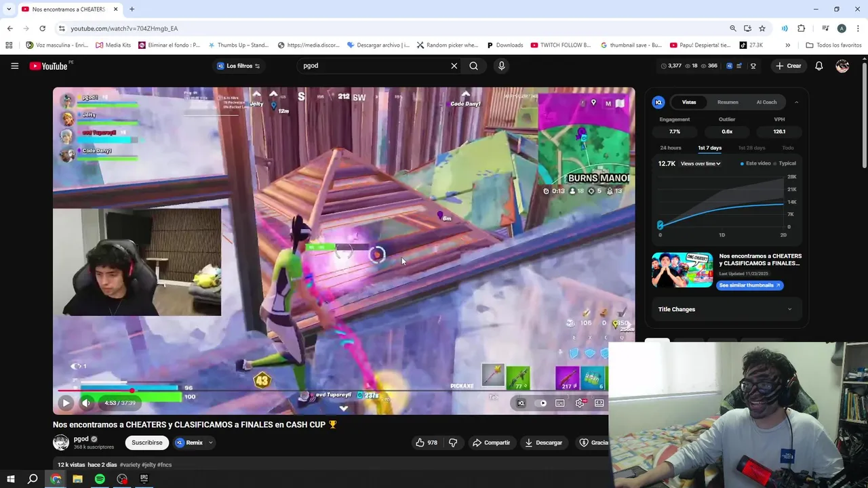The image size is (868, 488).
Task: Click the #variety hashtag
Action: click(130, 465)
